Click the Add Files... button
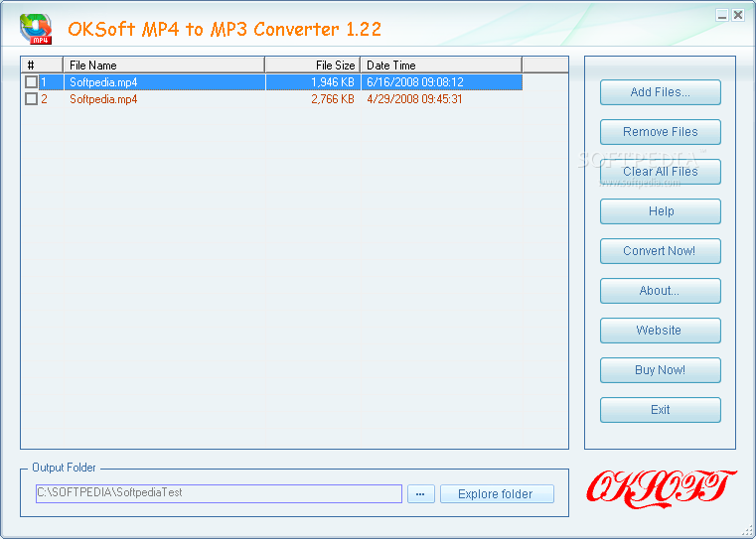This screenshot has height=539, width=756. click(x=660, y=92)
